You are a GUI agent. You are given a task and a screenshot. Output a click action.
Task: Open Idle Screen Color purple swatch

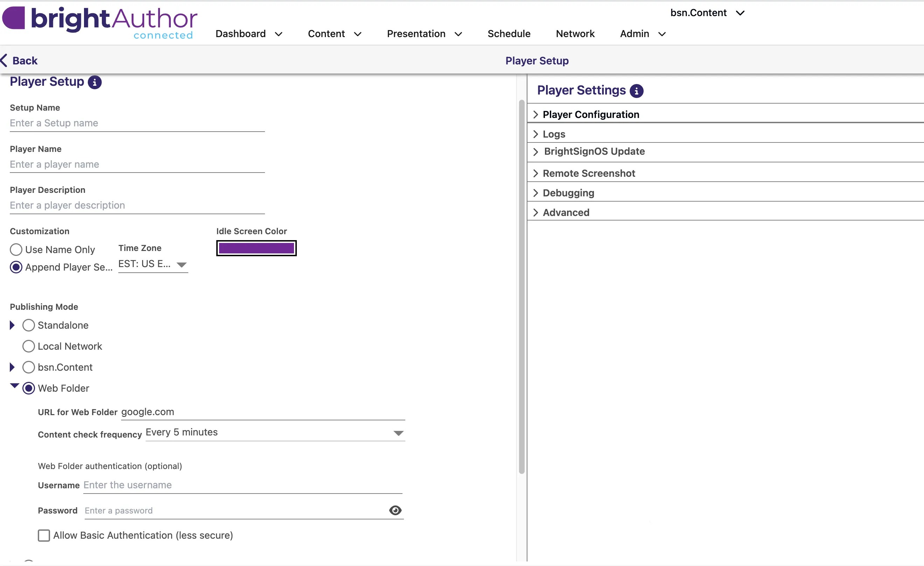pos(256,248)
